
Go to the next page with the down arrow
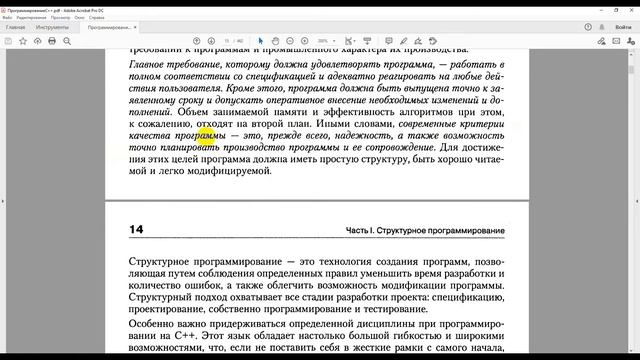(x=211, y=41)
